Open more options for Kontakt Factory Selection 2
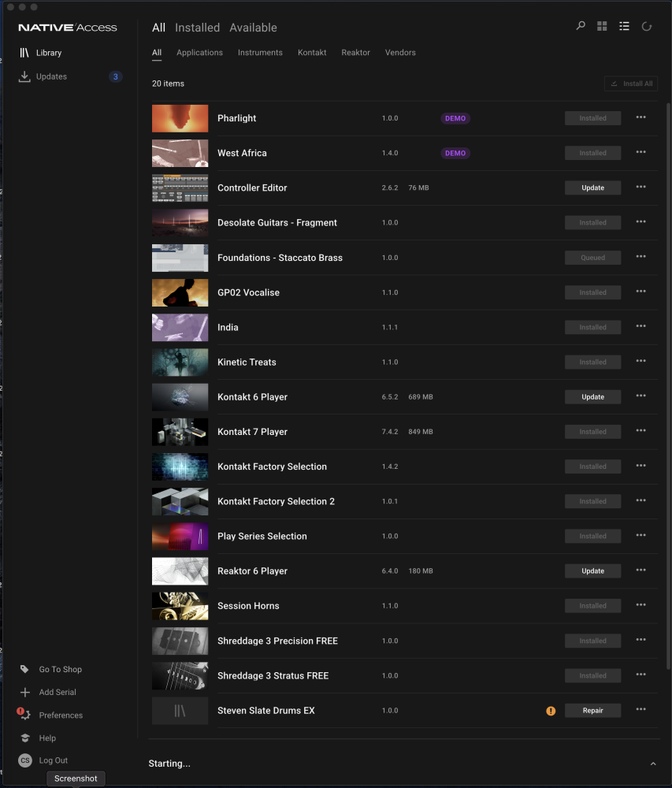672x788 pixels. point(640,500)
